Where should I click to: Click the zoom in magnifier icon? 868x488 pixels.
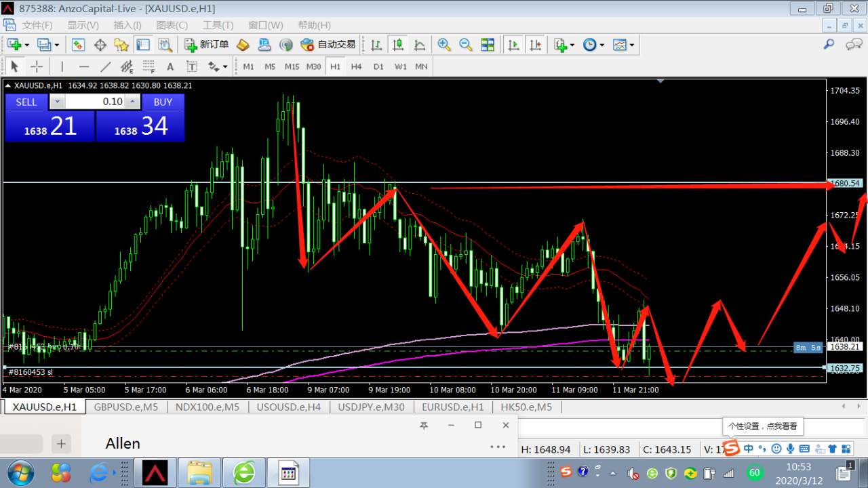tap(444, 45)
